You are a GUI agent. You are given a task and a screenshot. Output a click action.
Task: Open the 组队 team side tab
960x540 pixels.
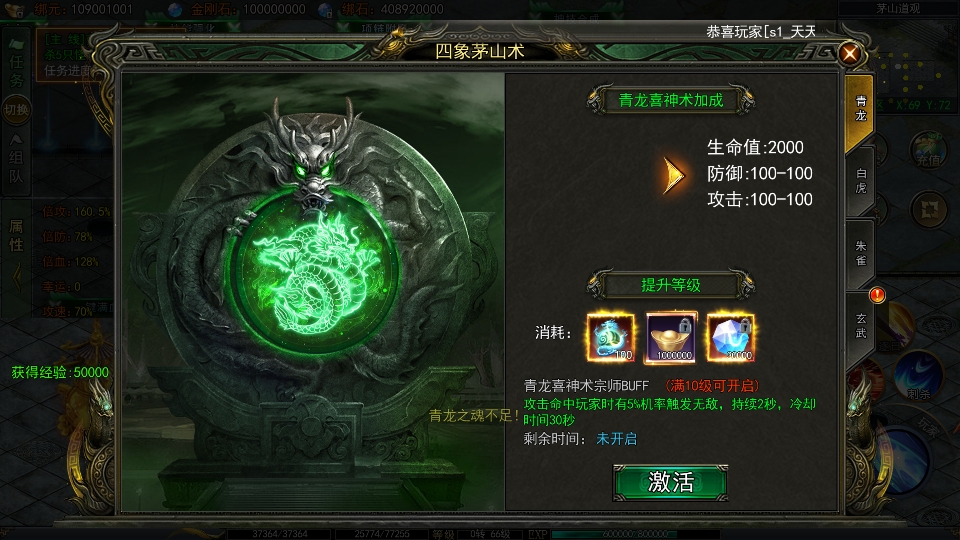point(16,160)
